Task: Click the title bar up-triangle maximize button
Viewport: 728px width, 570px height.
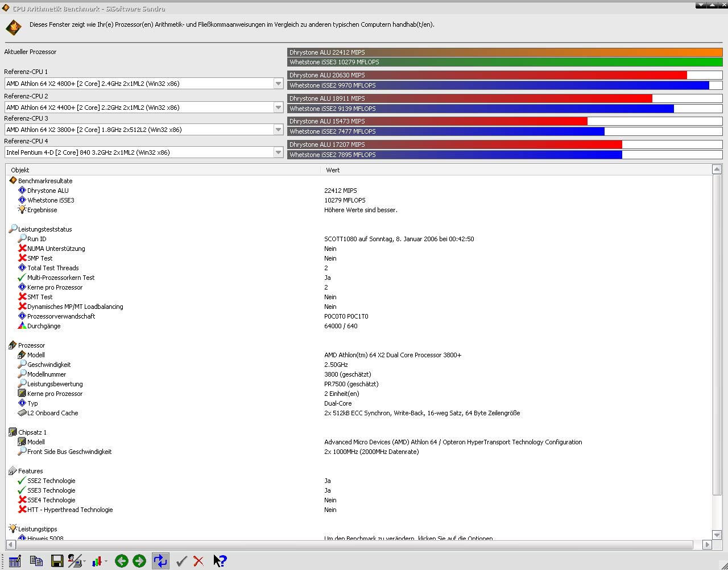Action: (712, 5)
